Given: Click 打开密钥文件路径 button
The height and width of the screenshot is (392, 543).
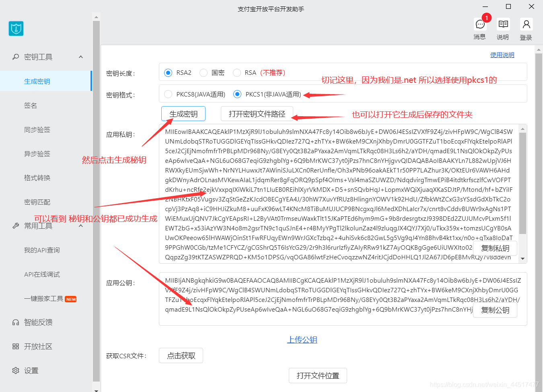Looking at the screenshot, I should (257, 114).
